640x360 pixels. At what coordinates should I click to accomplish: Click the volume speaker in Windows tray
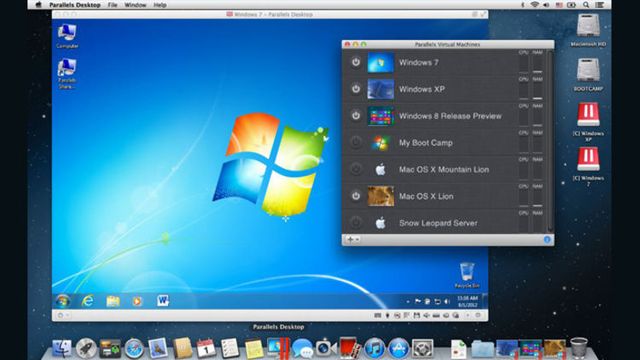click(x=447, y=301)
